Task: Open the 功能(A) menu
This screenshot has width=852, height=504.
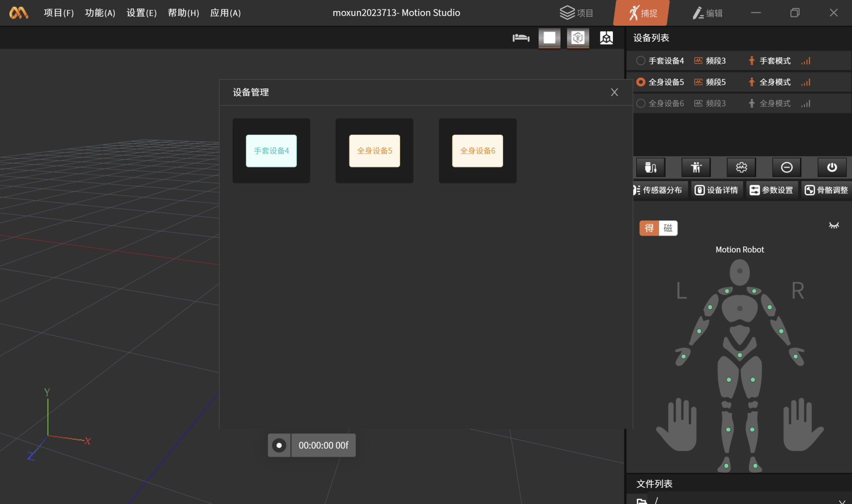Action: (x=100, y=13)
